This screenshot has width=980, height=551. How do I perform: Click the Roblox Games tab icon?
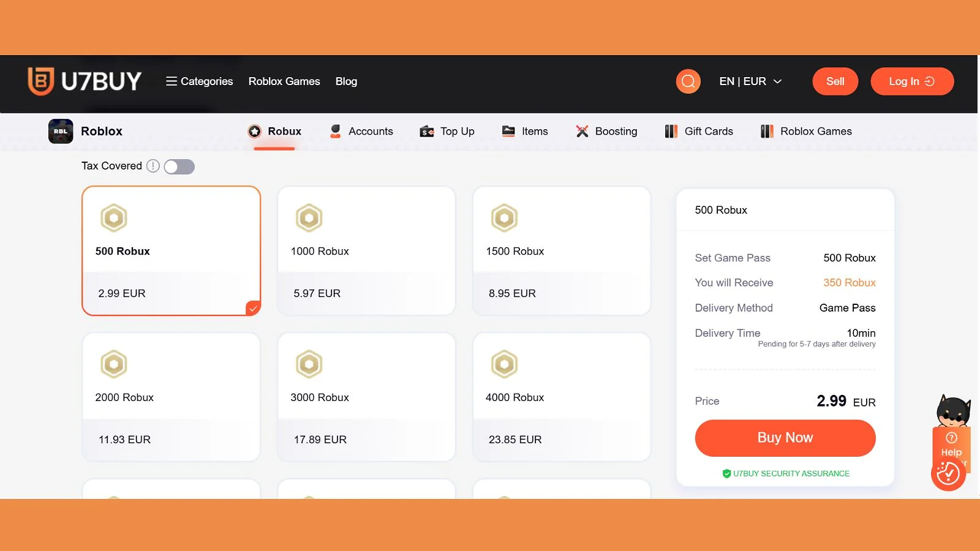767,131
